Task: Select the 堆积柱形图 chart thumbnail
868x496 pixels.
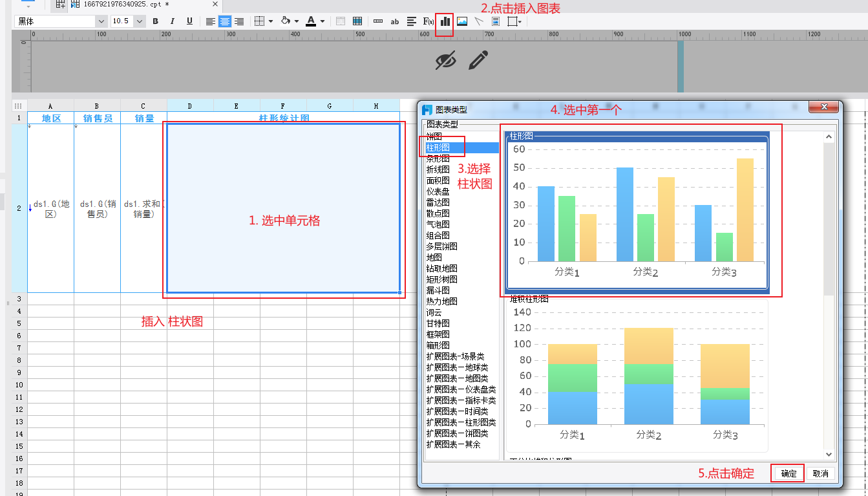Action: coord(637,375)
